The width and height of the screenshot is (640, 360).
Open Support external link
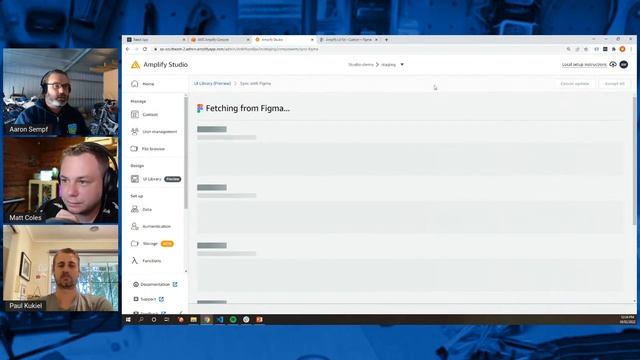(149, 299)
